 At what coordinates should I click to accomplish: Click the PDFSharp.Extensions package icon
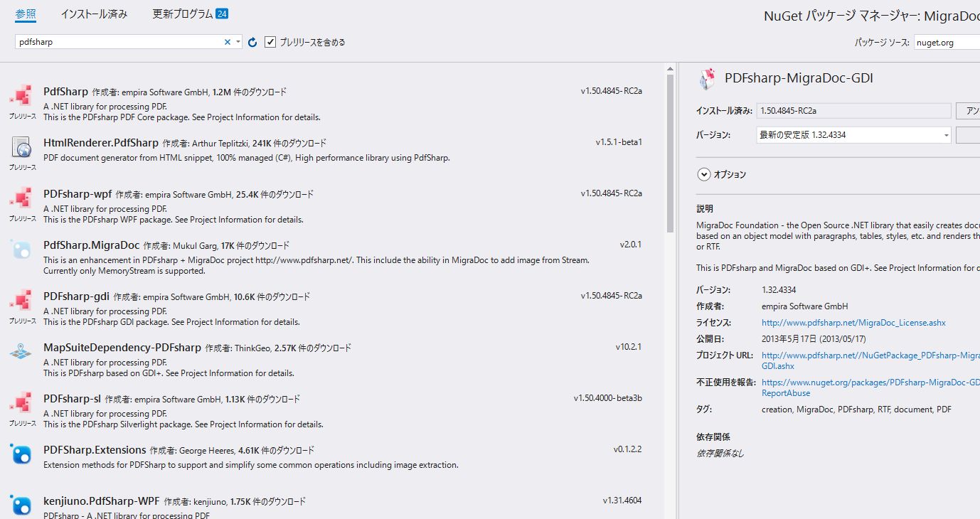(x=21, y=454)
